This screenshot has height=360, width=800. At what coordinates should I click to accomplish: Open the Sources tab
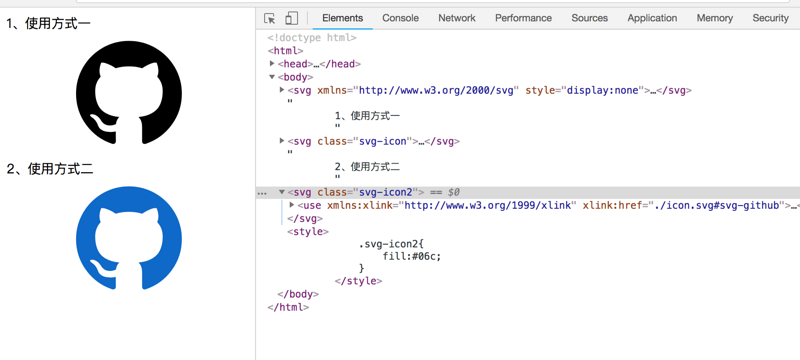tap(589, 18)
